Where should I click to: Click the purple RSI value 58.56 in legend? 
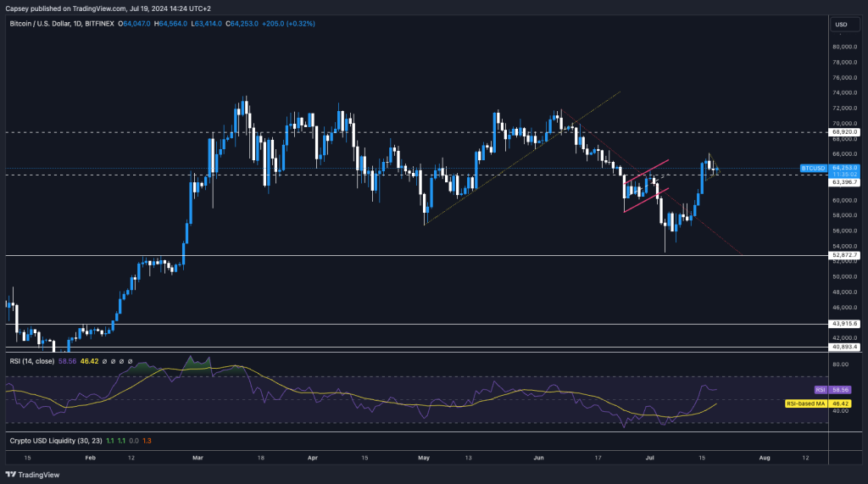pos(69,361)
